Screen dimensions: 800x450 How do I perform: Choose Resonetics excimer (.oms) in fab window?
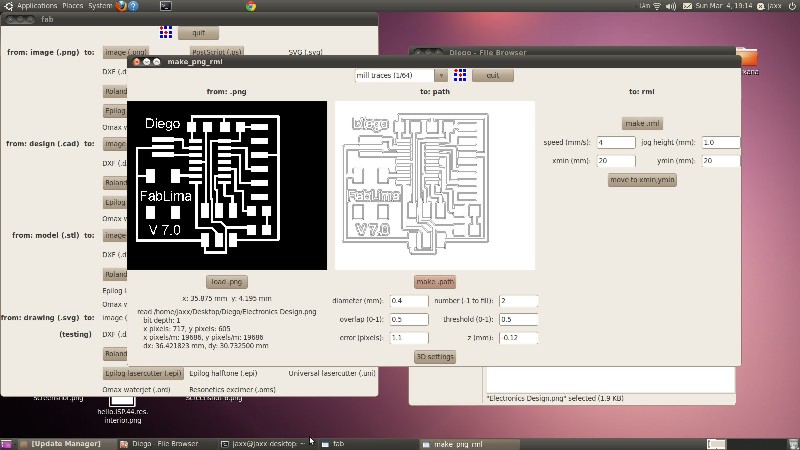[x=232, y=389]
